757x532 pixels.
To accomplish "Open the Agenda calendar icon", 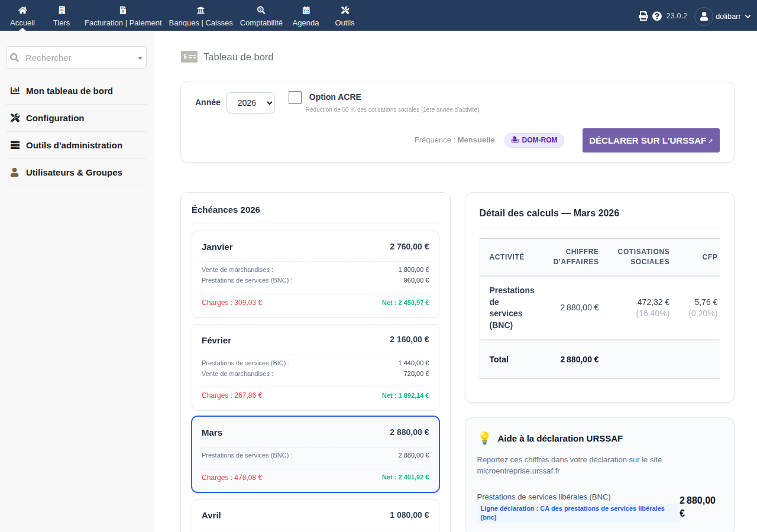I will [306, 10].
